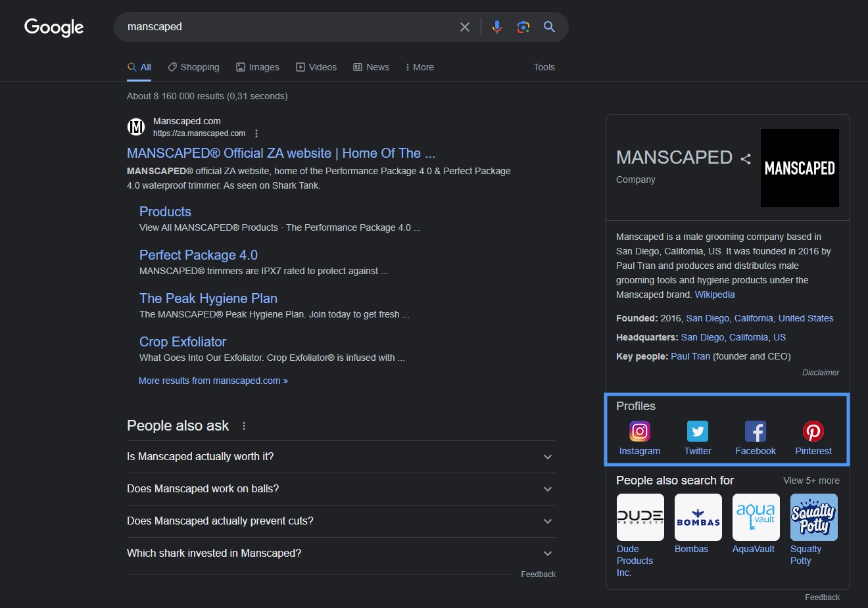The image size is (868, 608).
Task: Click inside the search input field
Action: pyautogui.click(x=283, y=27)
